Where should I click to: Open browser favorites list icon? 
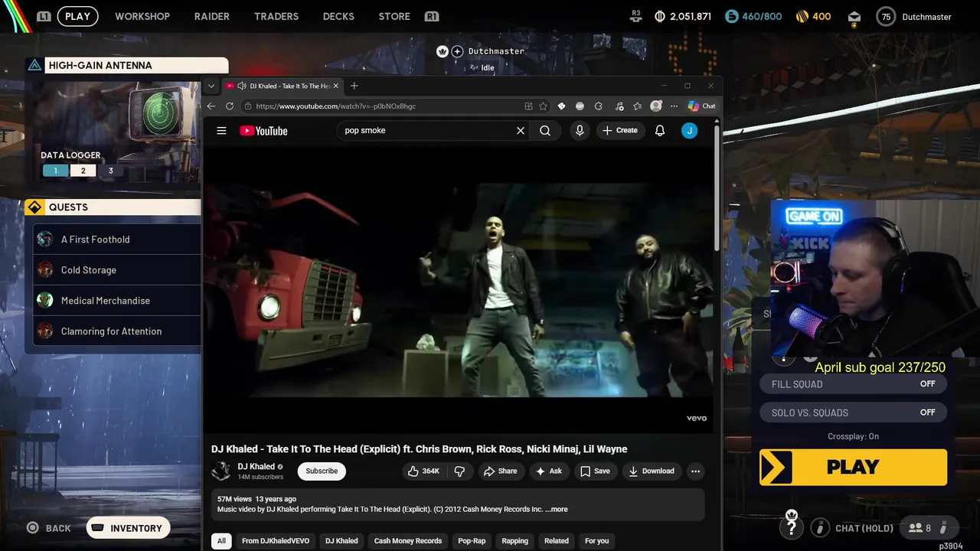coord(637,106)
